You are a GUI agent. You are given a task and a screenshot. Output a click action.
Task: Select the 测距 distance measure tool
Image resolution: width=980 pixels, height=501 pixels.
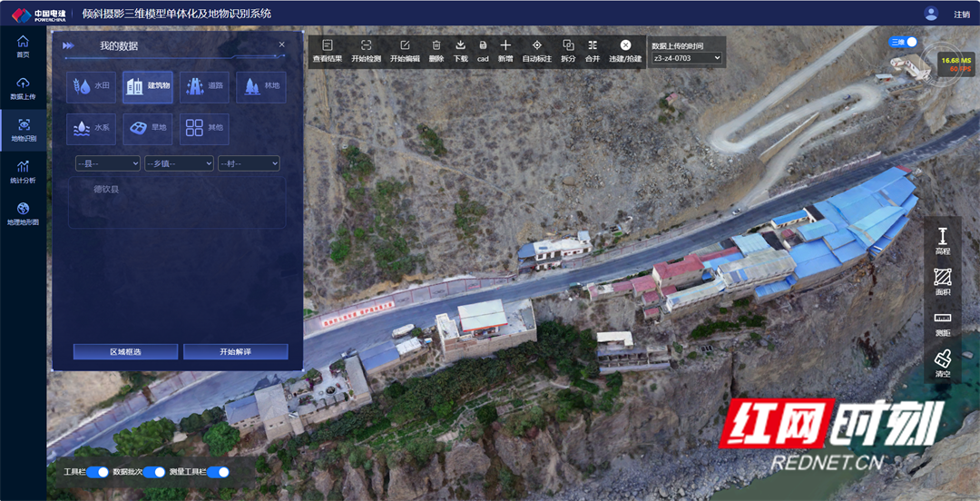[943, 323]
